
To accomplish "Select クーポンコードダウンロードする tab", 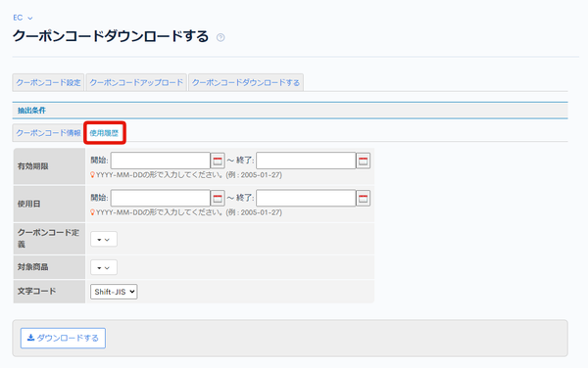I will (246, 83).
